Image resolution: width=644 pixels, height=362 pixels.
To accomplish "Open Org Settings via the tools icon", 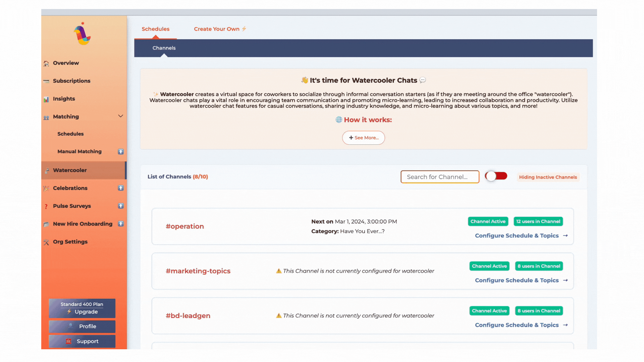I will tap(46, 242).
